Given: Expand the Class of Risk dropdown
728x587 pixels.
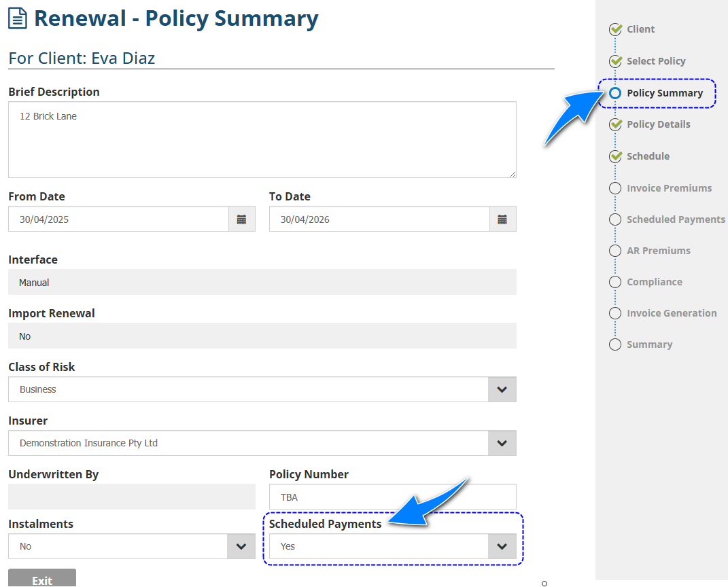Looking at the screenshot, I should coord(502,390).
